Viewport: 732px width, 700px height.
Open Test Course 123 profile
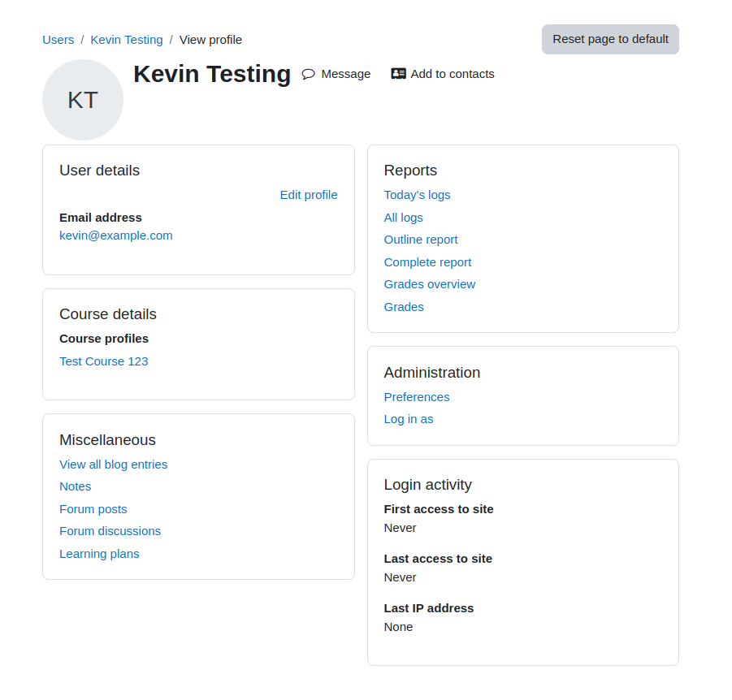104,361
